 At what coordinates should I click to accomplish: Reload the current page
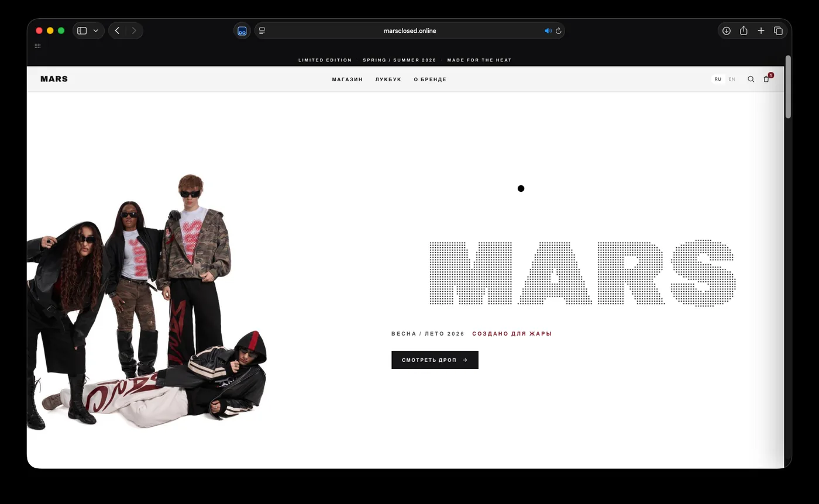559,30
